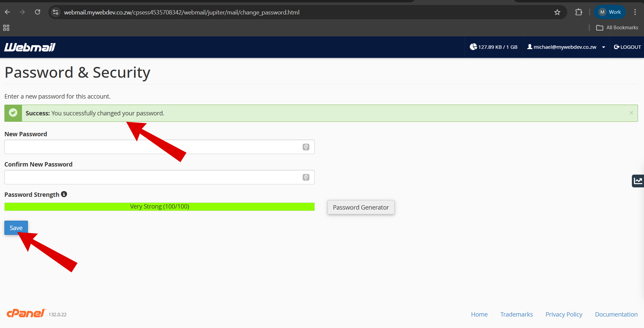The image size is (644, 328).
Task: Click the disk usage pie icon
Action: 473,47
